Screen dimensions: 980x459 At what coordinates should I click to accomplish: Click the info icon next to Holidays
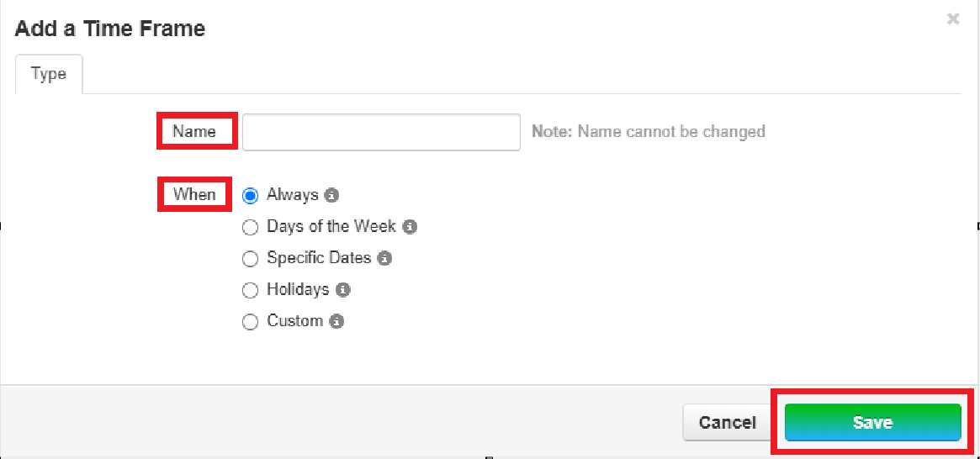coord(342,290)
